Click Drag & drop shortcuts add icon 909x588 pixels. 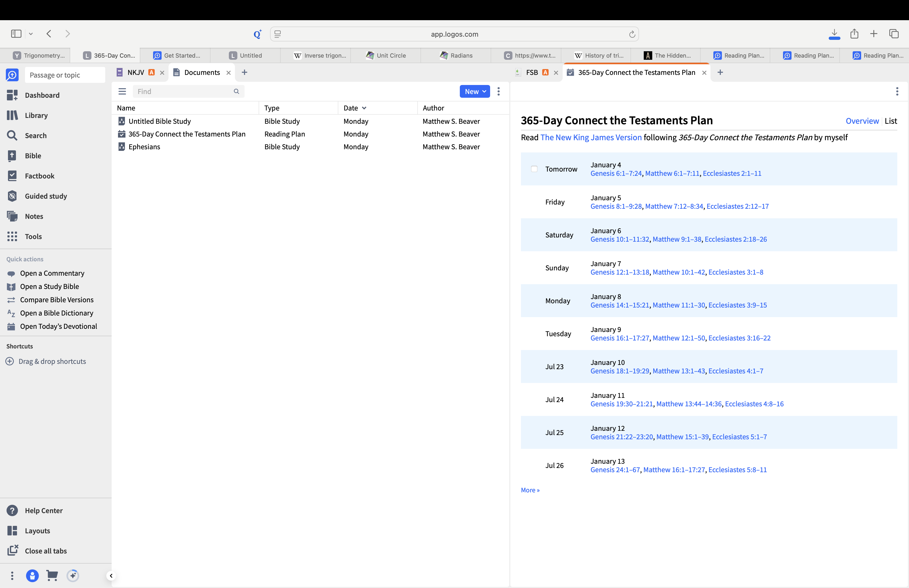(10, 361)
